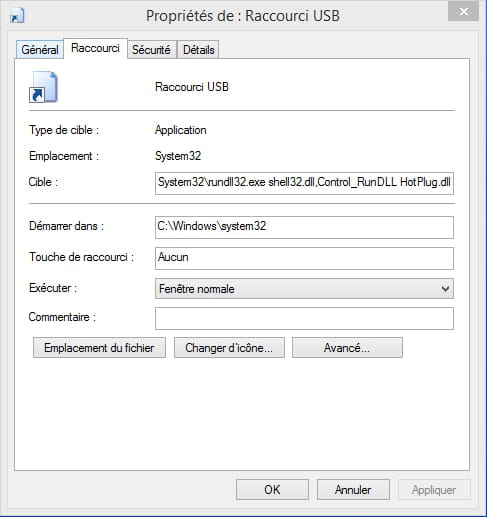
Task: Click the large Raccourci USB file icon
Action: click(43, 87)
